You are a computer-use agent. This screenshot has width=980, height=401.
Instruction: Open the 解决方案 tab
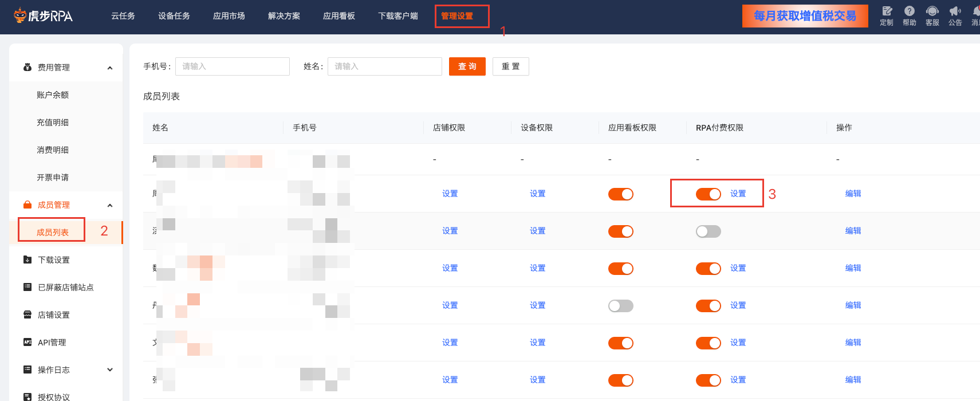click(284, 16)
